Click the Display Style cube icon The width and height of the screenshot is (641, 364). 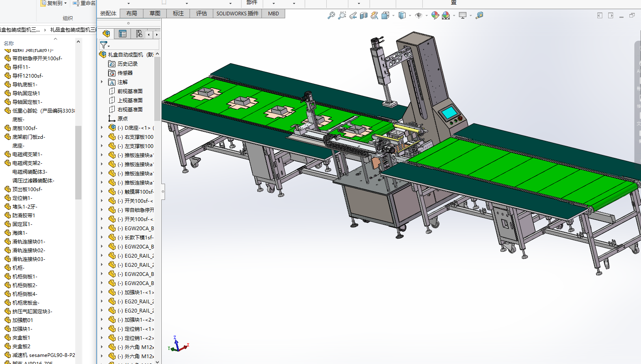(402, 15)
